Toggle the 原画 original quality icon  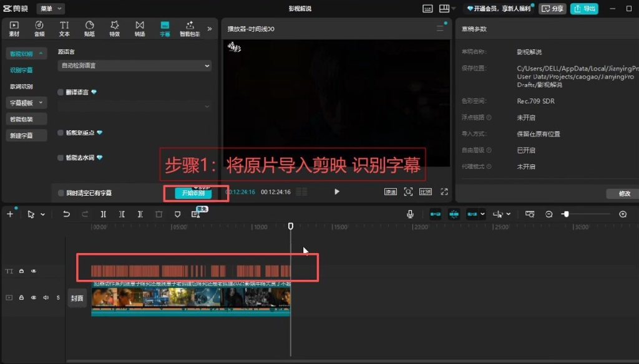391,192
